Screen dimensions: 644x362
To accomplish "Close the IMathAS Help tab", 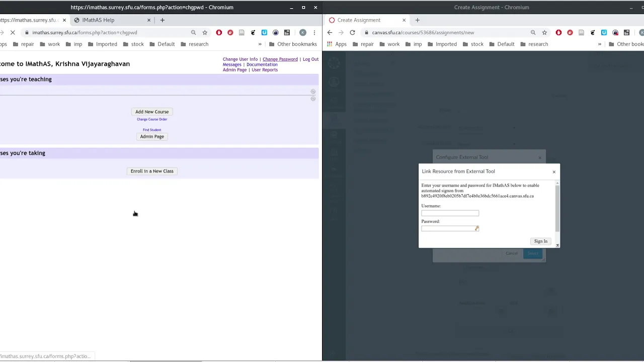I will [149, 20].
